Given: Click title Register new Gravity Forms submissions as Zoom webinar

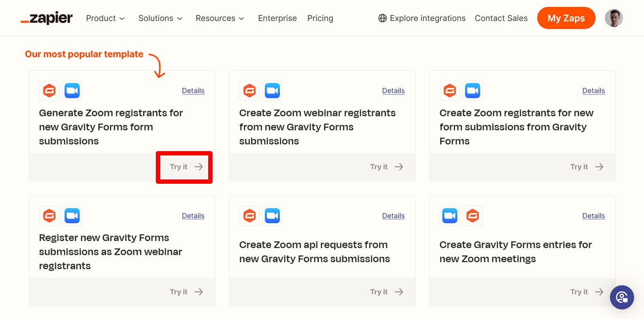Looking at the screenshot, I should coord(110,252).
